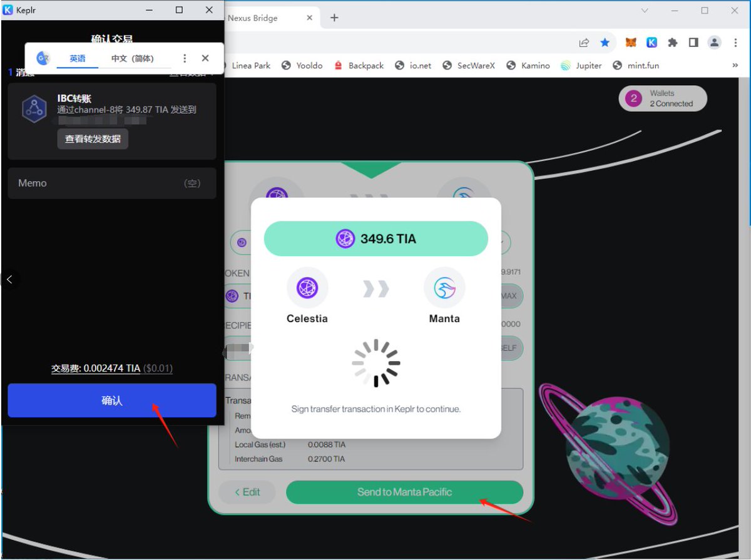Click the back arrow in the Keplr window
This screenshot has width=751, height=560.
coord(9,279)
